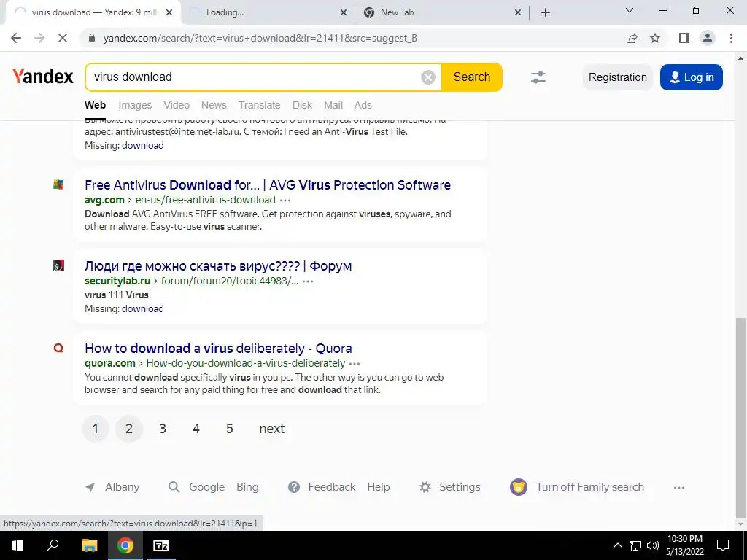Click the footer magnifier icon beside Google
The height and width of the screenshot is (560, 747).
[x=174, y=487]
